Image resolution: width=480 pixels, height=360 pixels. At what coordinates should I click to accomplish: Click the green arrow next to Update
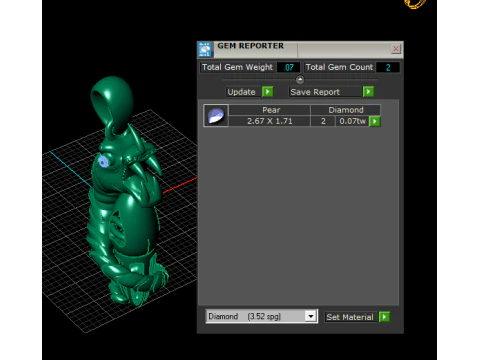[267, 92]
